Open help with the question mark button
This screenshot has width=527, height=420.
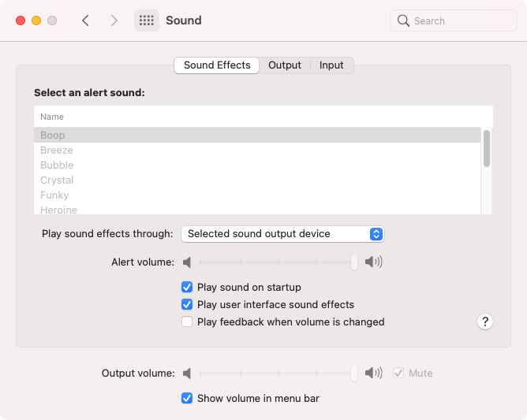485,322
